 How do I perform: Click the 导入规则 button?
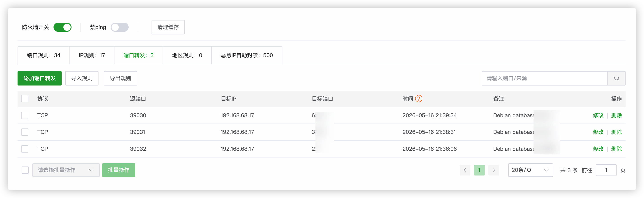coord(82,78)
